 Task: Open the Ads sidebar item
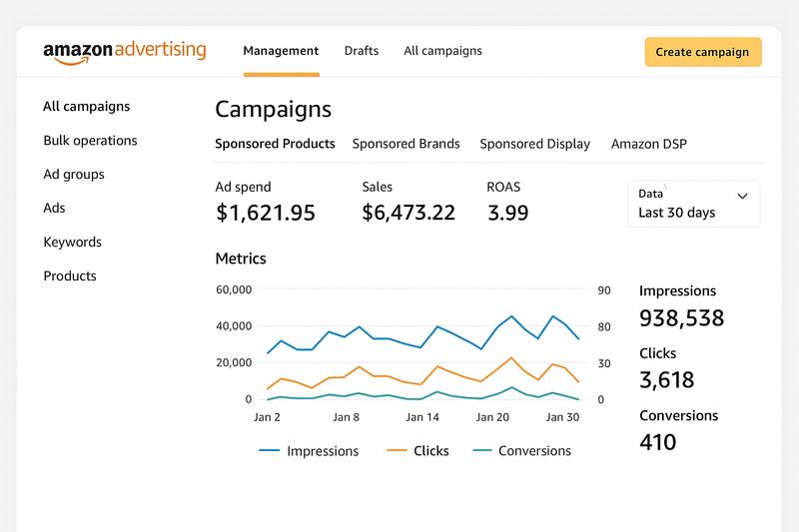tap(54, 208)
